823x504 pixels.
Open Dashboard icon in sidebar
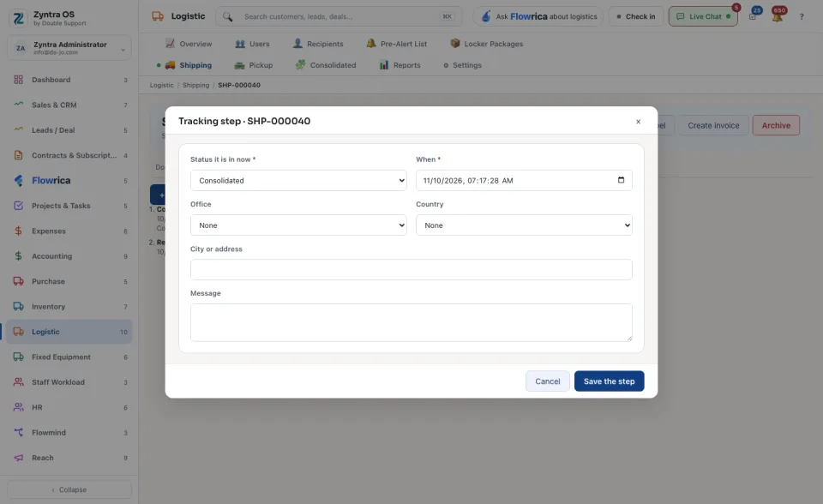[x=18, y=80]
